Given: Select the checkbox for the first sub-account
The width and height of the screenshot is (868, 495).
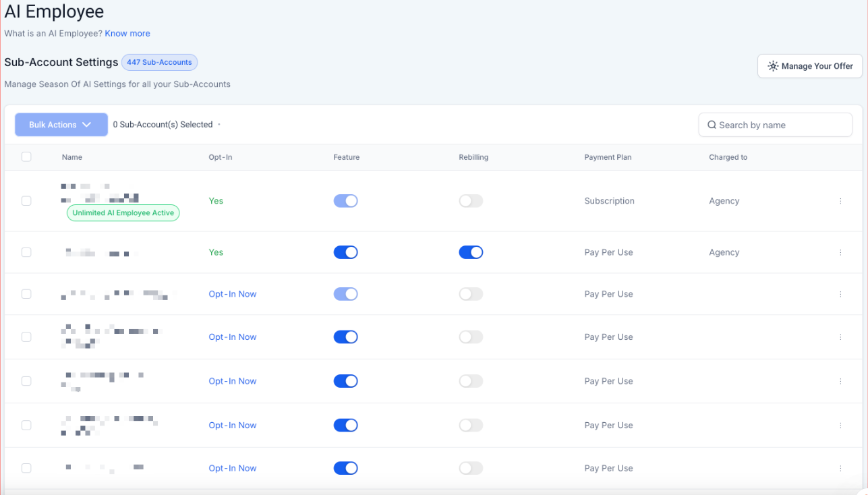Looking at the screenshot, I should pyautogui.click(x=26, y=200).
